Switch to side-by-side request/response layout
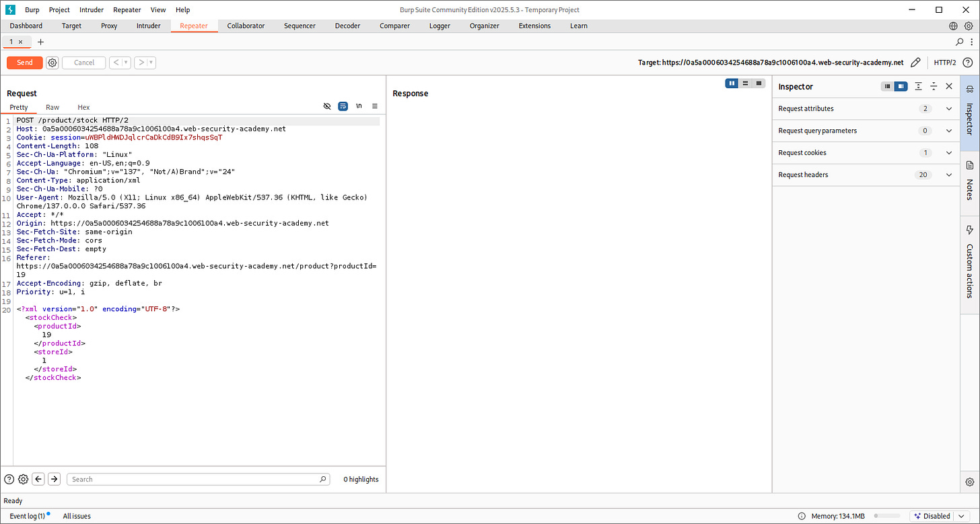This screenshot has width=980, height=524. [732, 84]
